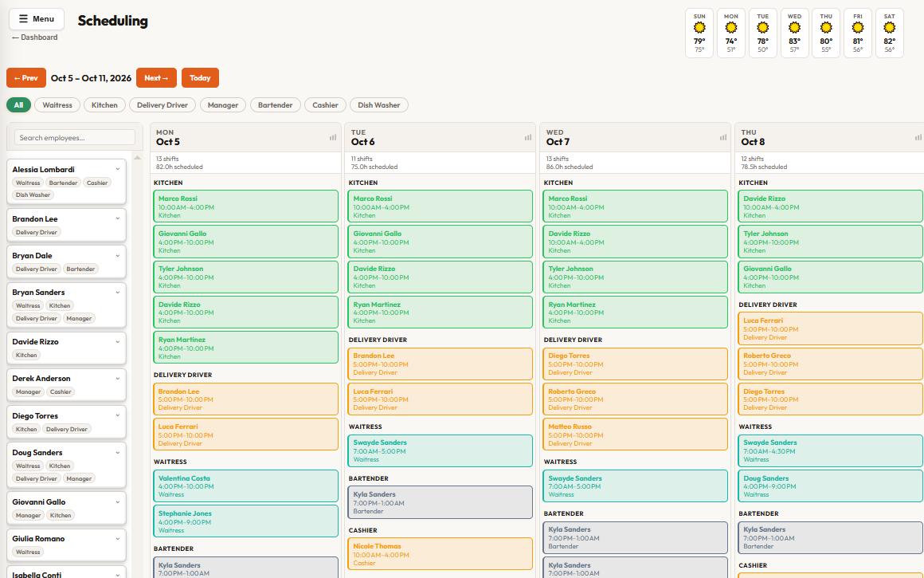Click Derek Anderson's Cashier role tag
The width and height of the screenshot is (924, 578).
[x=61, y=391]
